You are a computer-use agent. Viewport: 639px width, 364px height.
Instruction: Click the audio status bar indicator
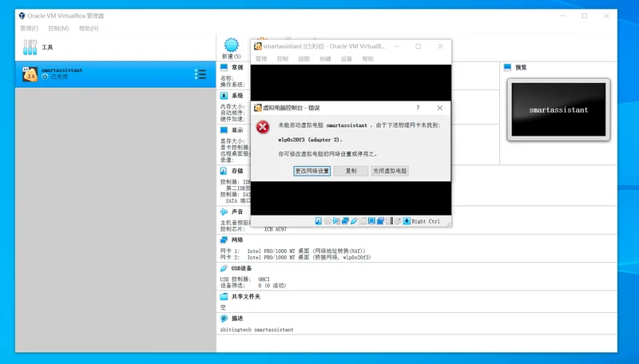[x=336, y=221]
